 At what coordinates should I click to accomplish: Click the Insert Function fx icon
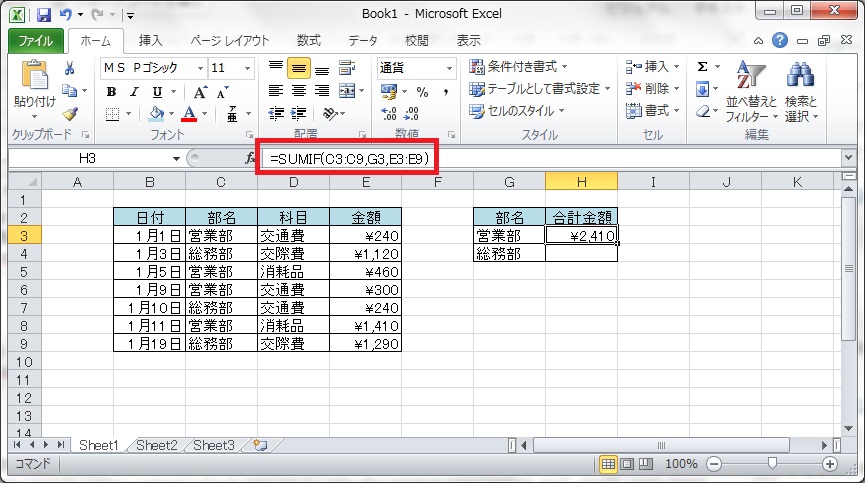[x=250, y=158]
